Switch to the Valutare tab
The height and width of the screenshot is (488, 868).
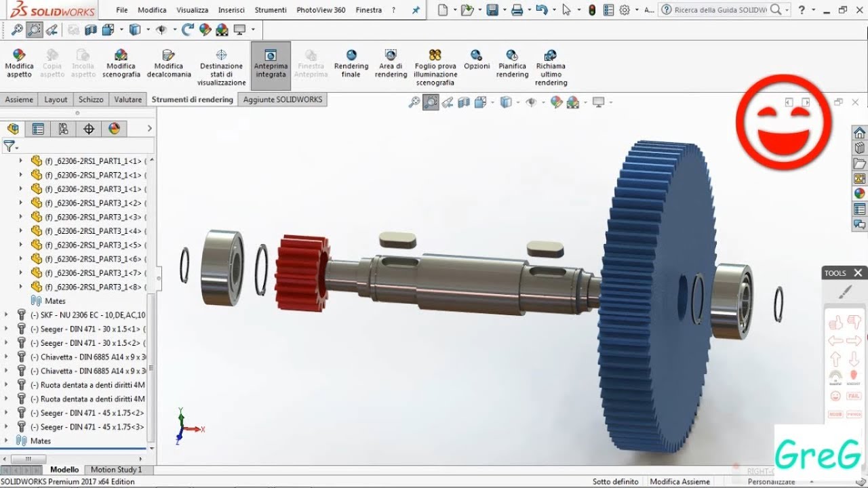[128, 100]
